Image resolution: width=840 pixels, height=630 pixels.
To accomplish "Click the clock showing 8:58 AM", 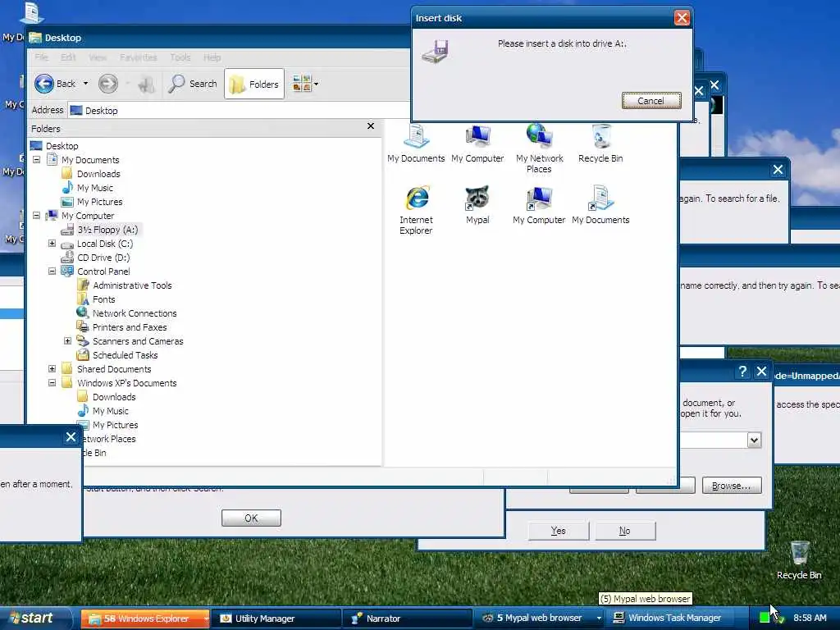I will [x=810, y=618].
